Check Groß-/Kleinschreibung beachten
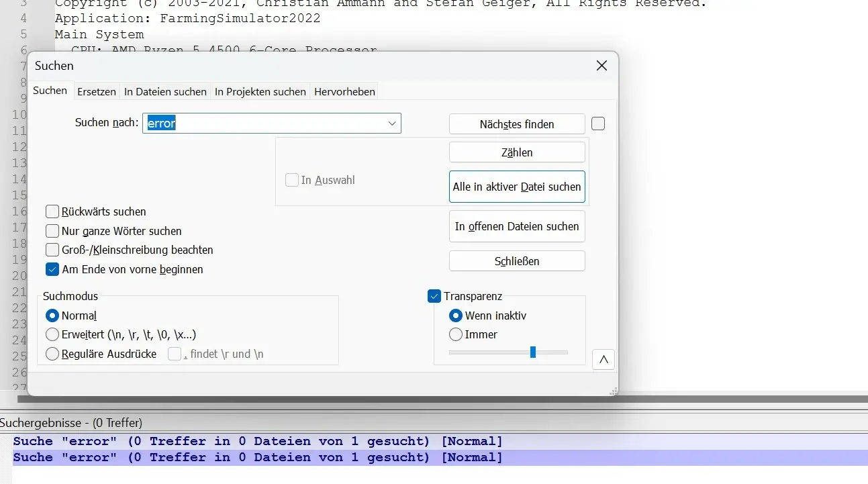868x484 pixels. [52, 250]
